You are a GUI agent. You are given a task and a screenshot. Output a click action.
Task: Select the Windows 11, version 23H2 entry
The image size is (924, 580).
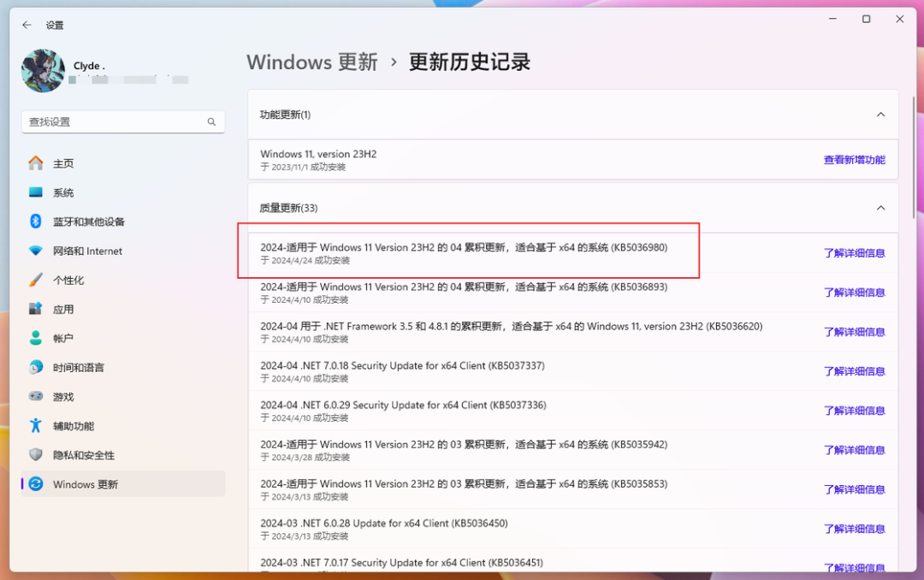click(572, 160)
